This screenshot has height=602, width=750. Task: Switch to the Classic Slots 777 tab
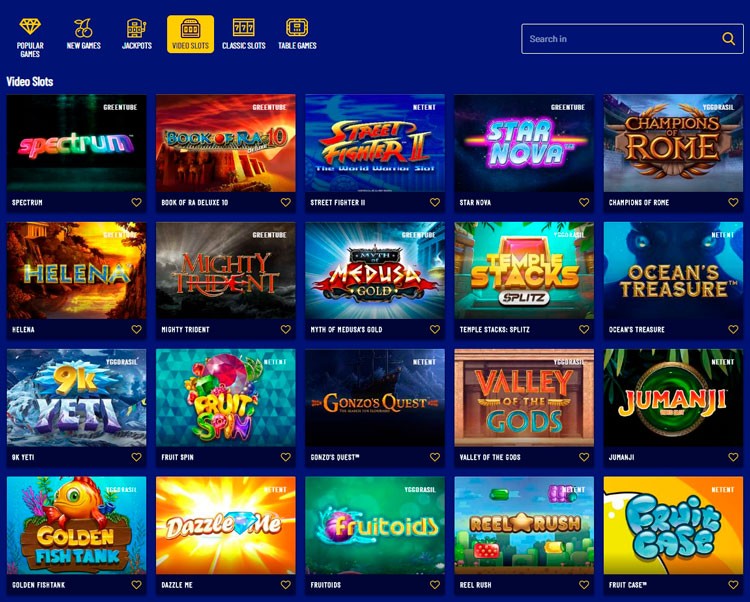tap(243, 33)
